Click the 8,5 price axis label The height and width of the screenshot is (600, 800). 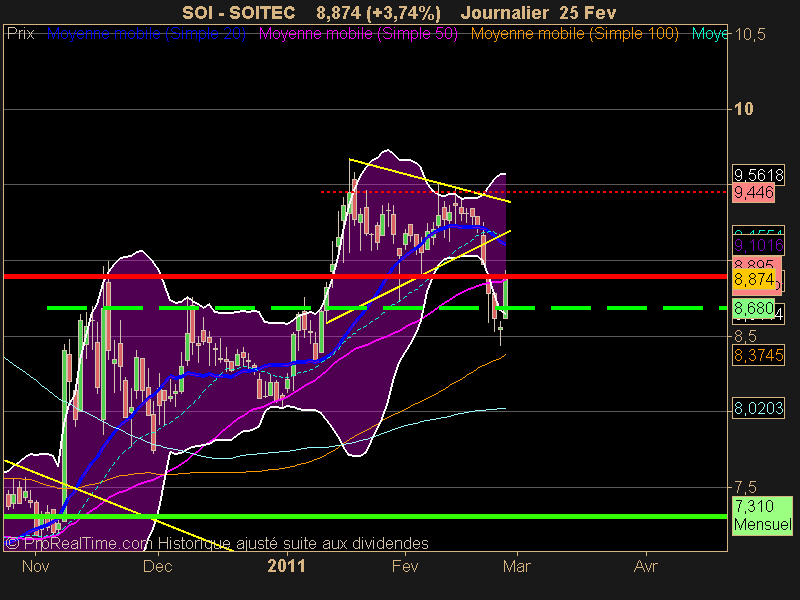(x=745, y=336)
